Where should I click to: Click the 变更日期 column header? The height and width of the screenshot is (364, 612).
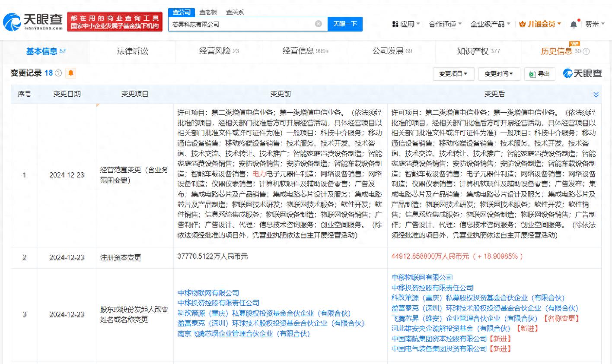[x=67, y=94]
